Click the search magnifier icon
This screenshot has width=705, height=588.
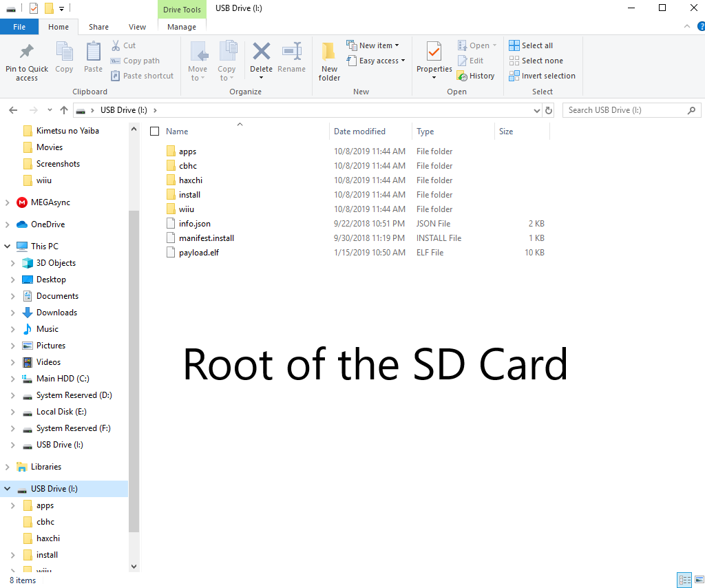(x=691, y=110)
